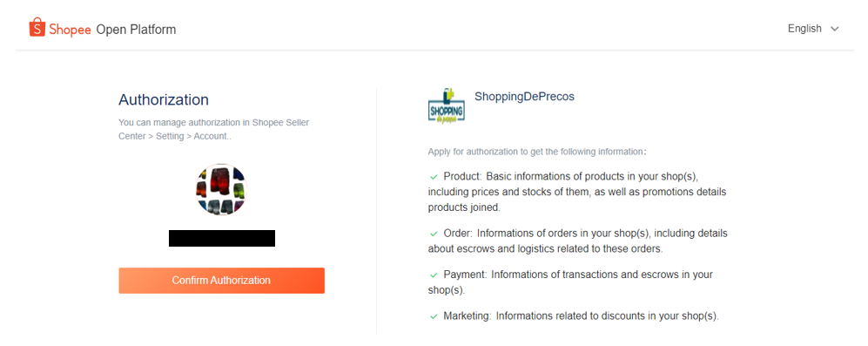The height and width of the screenshot is (346, 868).
Task: Click the 'Apply for authorization' intro line
Action: coord(537,152)
